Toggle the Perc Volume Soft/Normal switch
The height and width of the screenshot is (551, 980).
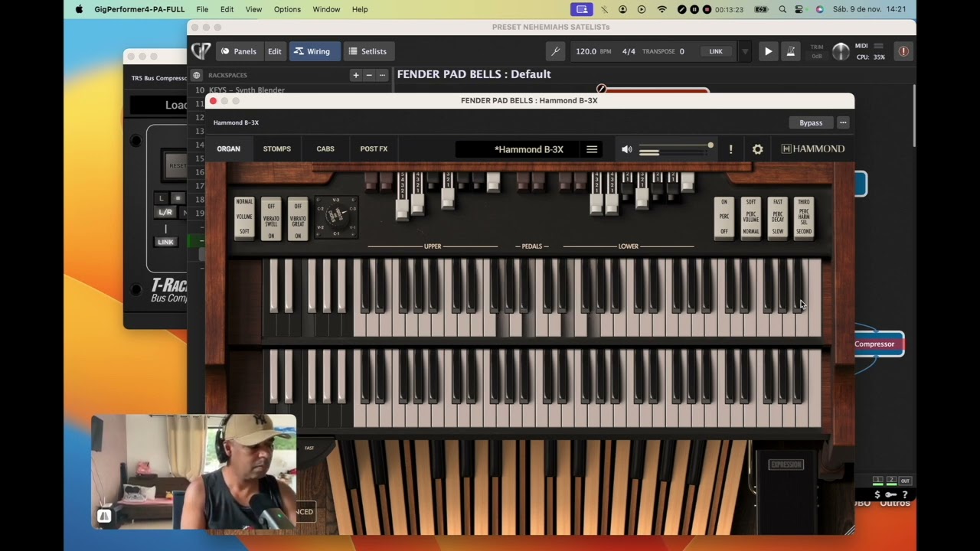(751, 217)
